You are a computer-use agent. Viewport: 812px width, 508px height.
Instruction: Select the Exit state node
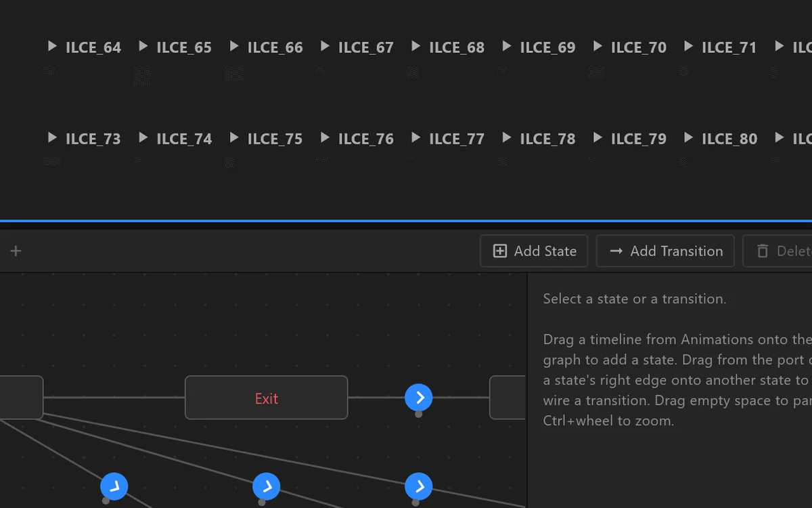pyautogui.click(x=267, y=398)
